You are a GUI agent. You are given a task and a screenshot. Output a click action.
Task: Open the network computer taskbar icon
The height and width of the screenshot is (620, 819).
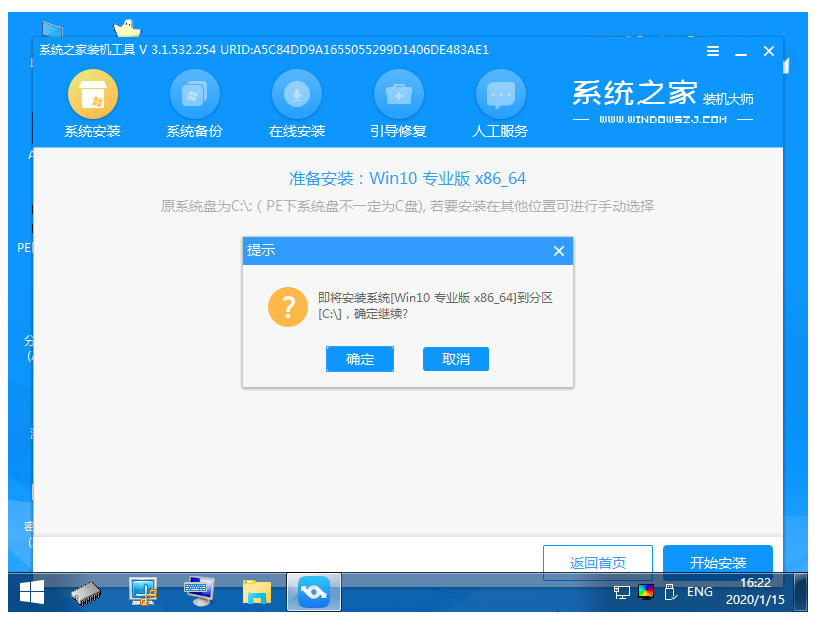coord(144,593)
